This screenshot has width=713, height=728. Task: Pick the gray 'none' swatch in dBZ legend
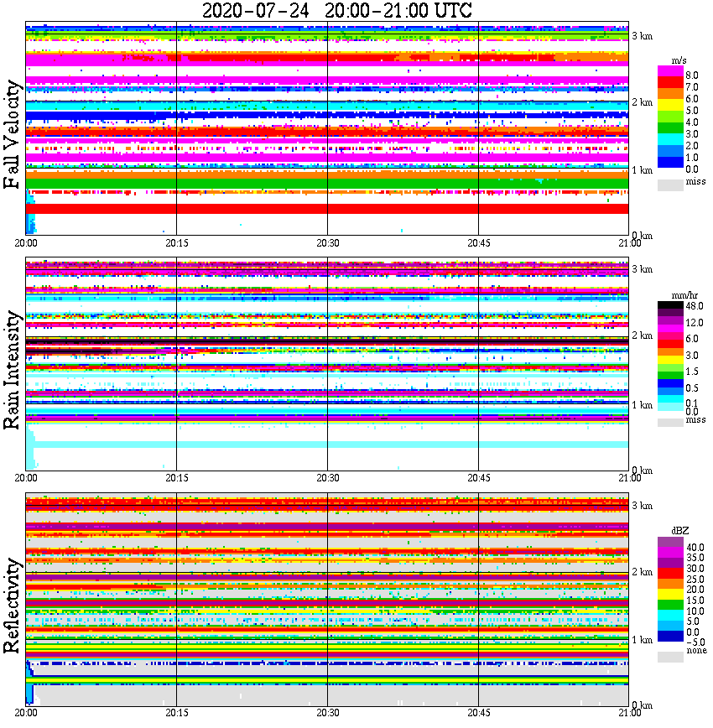(x=670, y=657)
